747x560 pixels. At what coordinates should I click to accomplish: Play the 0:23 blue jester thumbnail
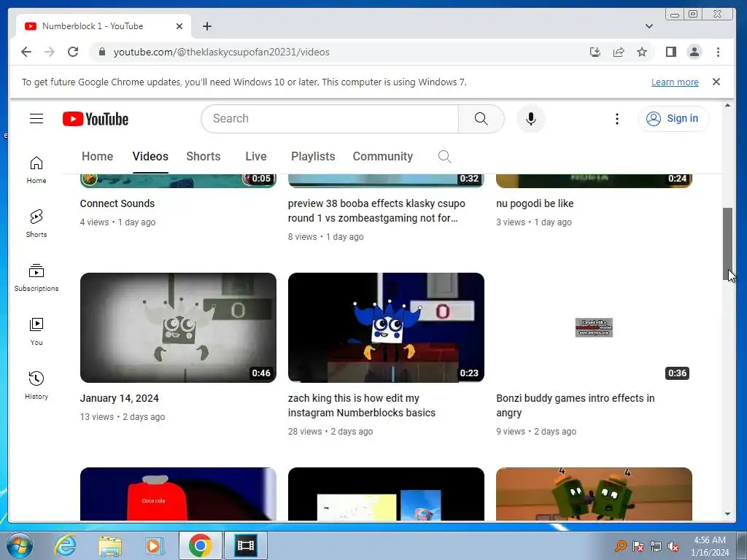pos(386,327)
